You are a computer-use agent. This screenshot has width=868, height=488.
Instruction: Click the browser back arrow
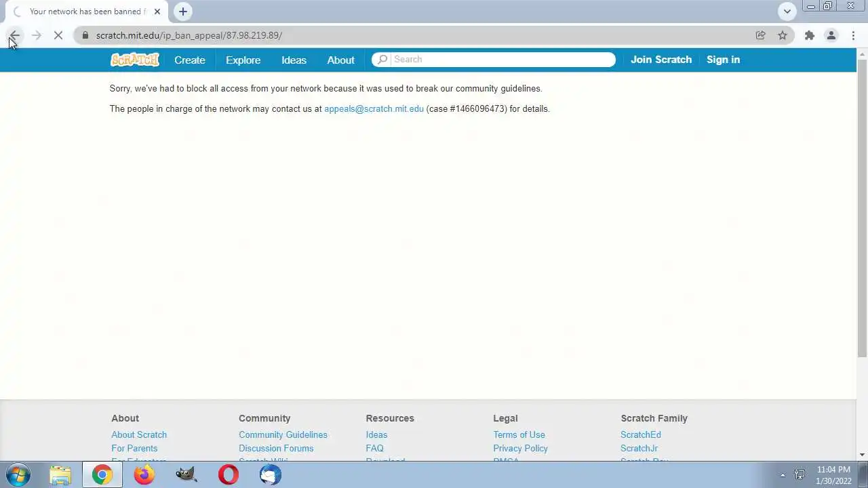click(x=14, y=35)
